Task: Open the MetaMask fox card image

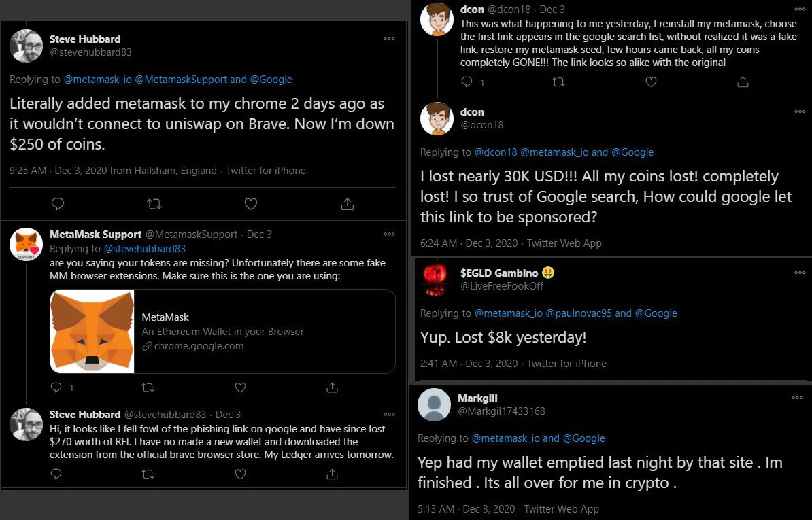Action: (x=92, y=331)
